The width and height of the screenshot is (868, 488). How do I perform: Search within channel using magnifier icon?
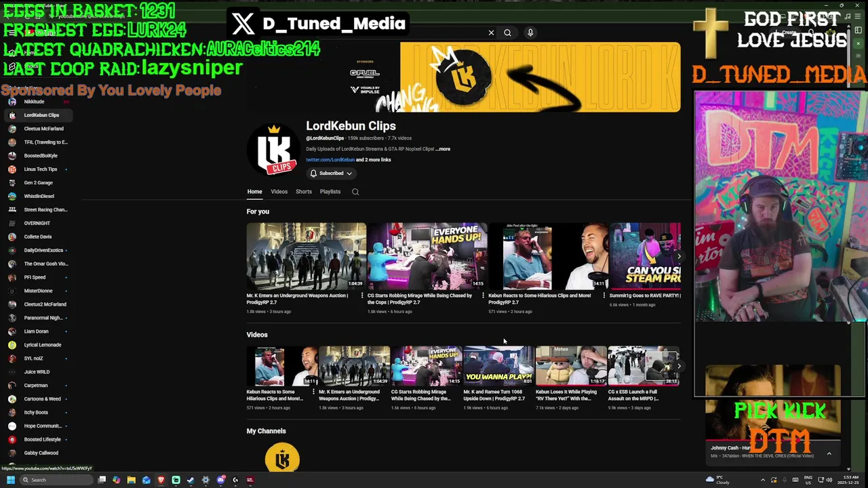pos(355,192)
